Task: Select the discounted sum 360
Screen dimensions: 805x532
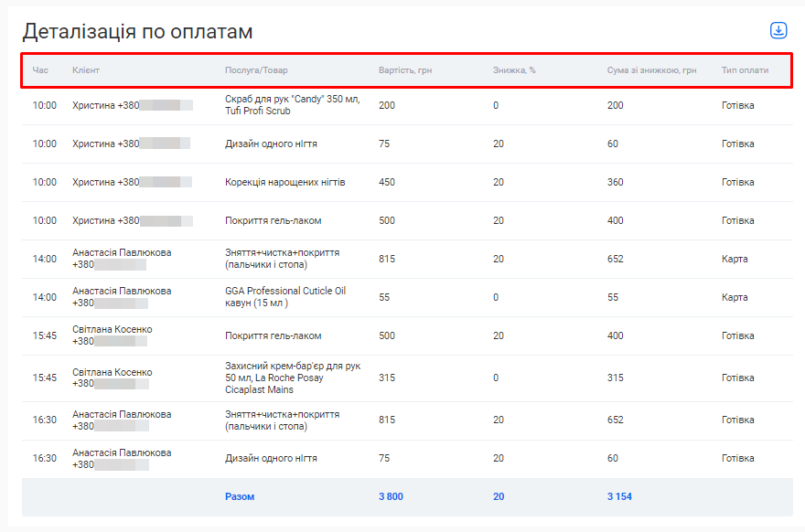Action: point(615,182)
